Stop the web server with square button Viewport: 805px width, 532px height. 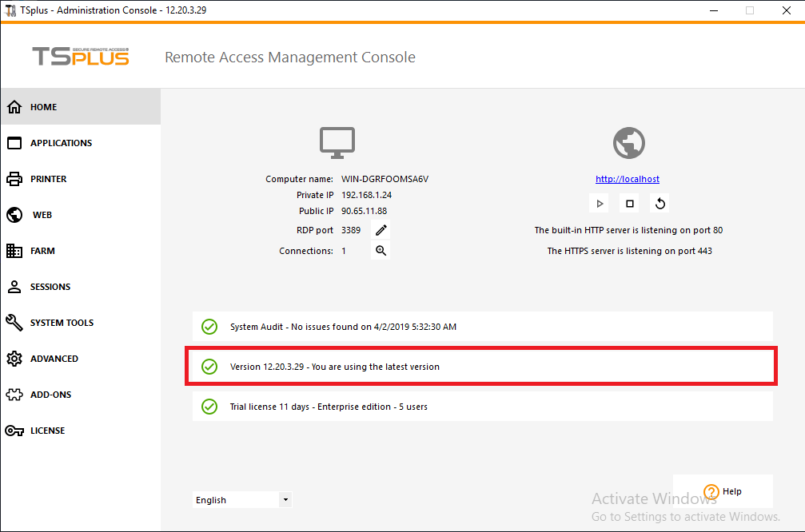[x=630, y=204]
